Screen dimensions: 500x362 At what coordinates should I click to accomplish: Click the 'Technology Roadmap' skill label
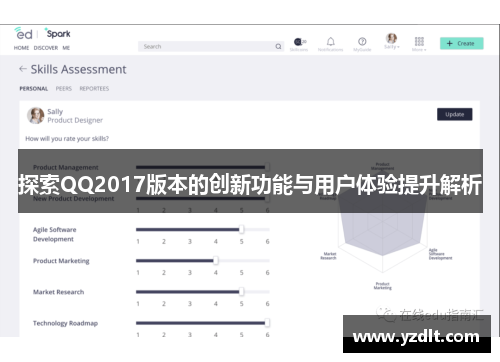tap(65, 323)
